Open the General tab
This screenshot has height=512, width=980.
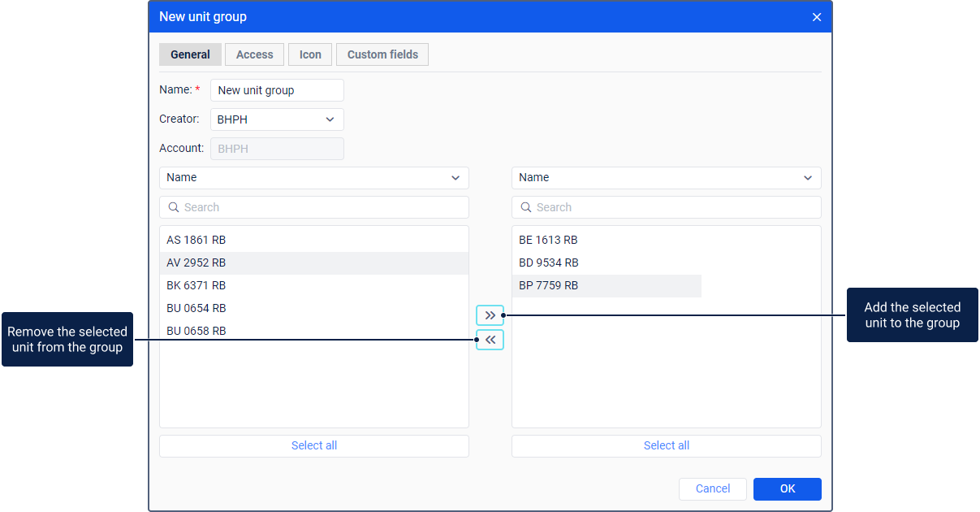coord(190,54)
